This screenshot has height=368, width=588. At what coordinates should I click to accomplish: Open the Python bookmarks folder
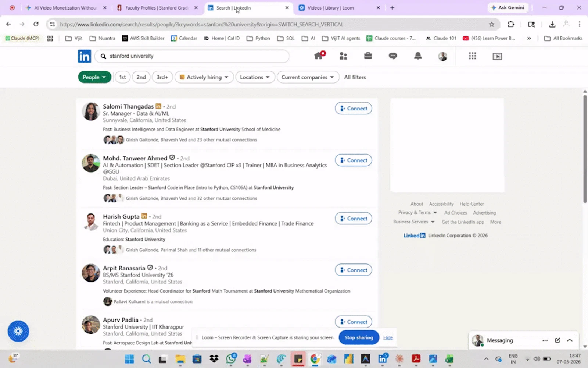pos(258,38)
